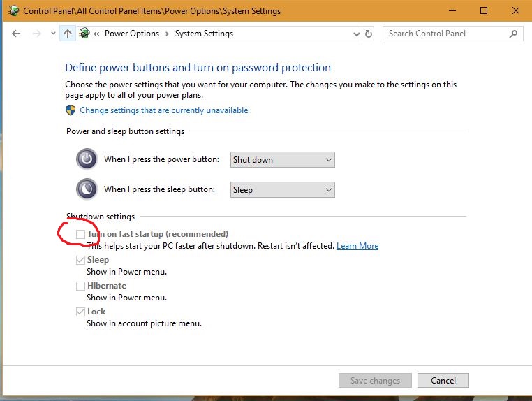Click 'Show in account picture menu.' text
This screenshot has width=532, height=401.
tap(144, 323)
